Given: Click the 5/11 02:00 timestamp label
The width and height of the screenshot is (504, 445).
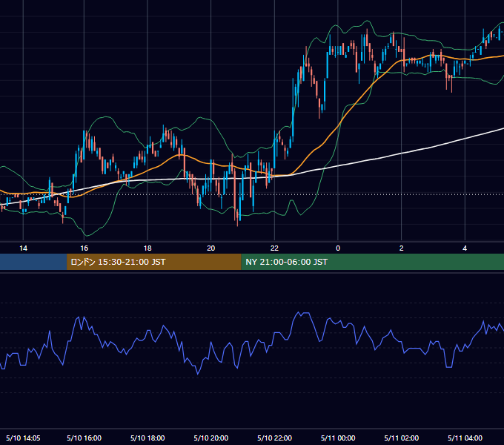Looking at the screenshot, I should pos(402,438).
